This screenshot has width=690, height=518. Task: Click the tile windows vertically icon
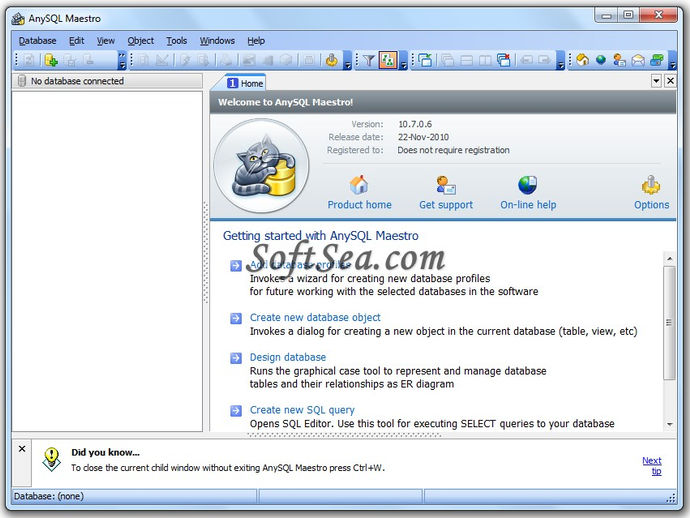click(x=485, y=60)
